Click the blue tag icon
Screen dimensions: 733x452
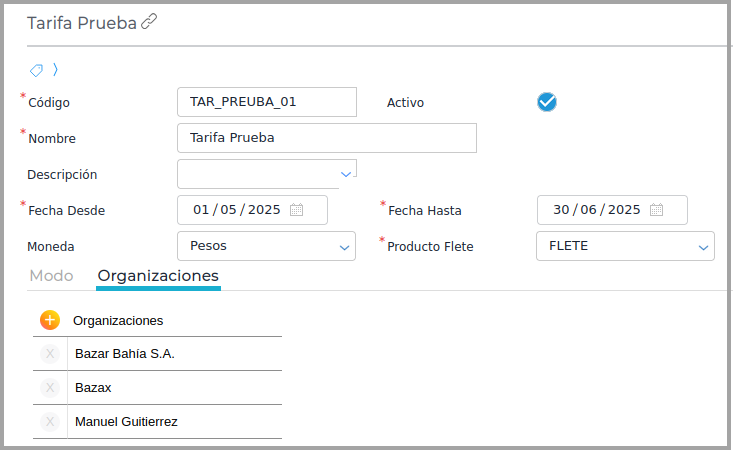pos(37,70)
